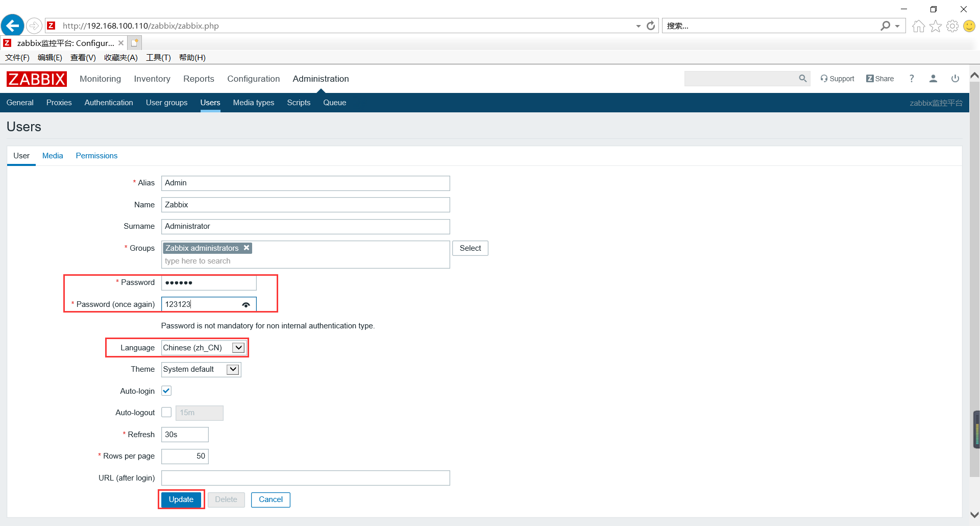The image size is (980, 526).
Task: Go to Scripts submenu
Action: [299, 103]
